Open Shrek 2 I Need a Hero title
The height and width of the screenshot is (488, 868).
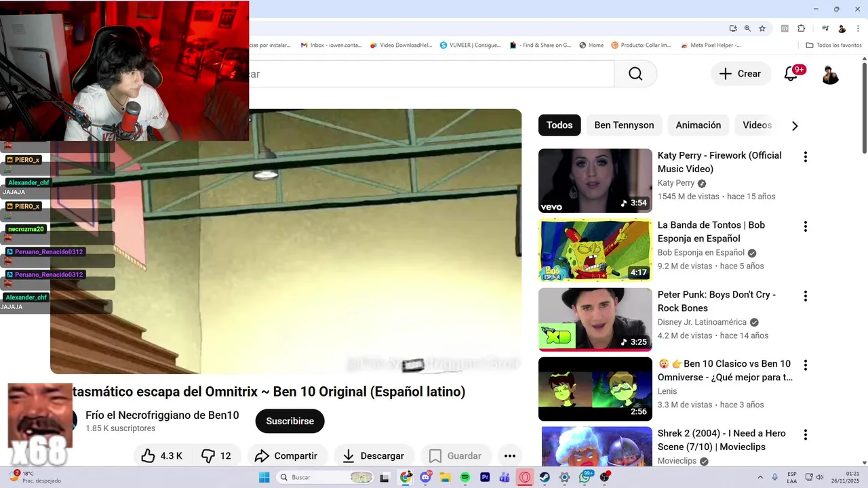click(x=722, y=440)
